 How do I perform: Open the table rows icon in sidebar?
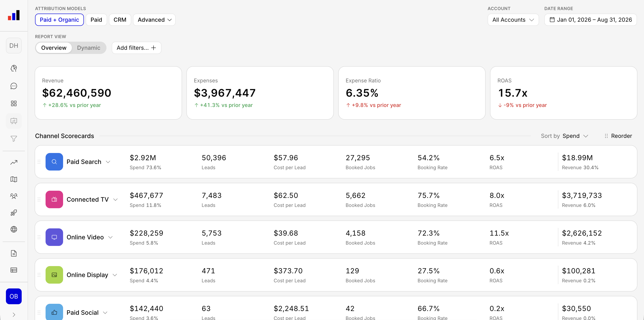coord(14,270)
